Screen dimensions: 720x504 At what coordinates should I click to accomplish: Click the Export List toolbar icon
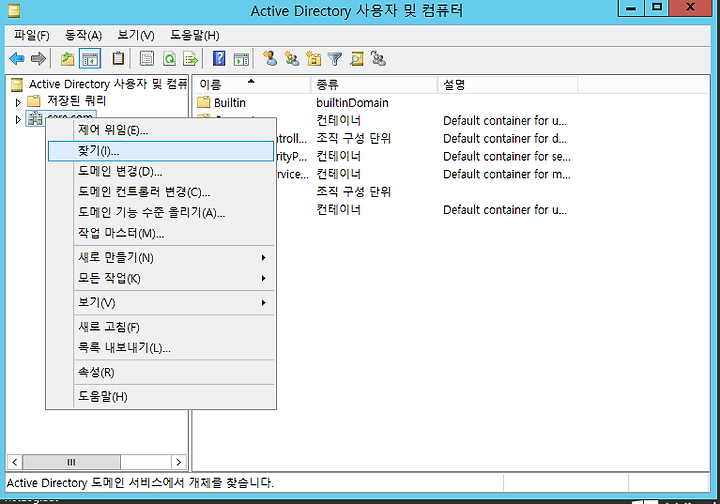coord(190,59)
